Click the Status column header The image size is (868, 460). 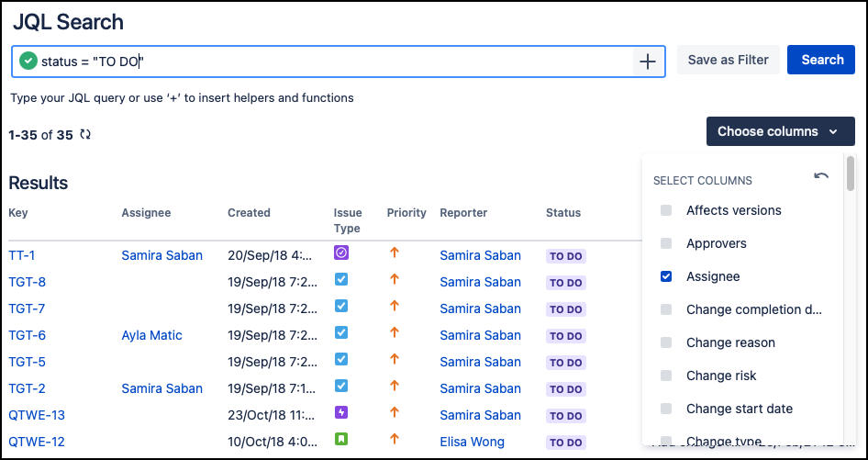tap(563, 213)
